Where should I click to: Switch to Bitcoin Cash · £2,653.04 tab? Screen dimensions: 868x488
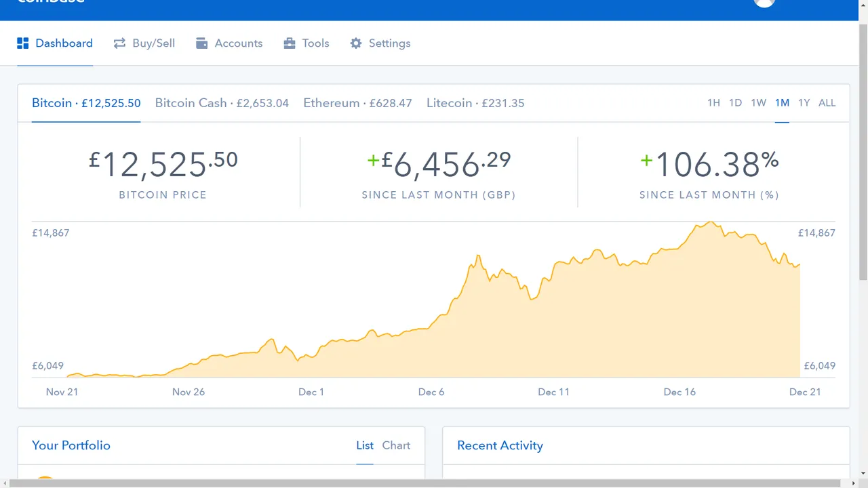[x=222, y=103]
